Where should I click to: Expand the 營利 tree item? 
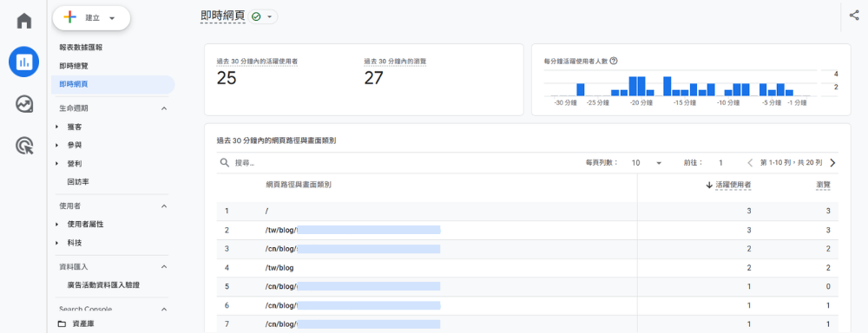57,164
